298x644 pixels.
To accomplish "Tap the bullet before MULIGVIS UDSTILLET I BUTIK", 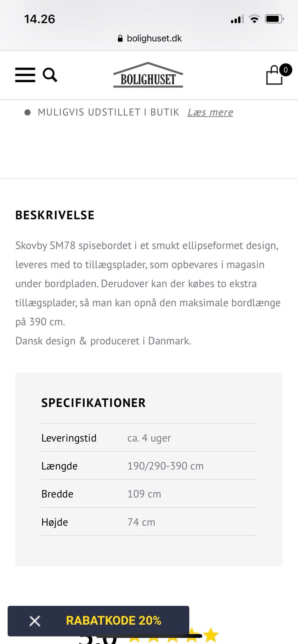I will point(27,112).
